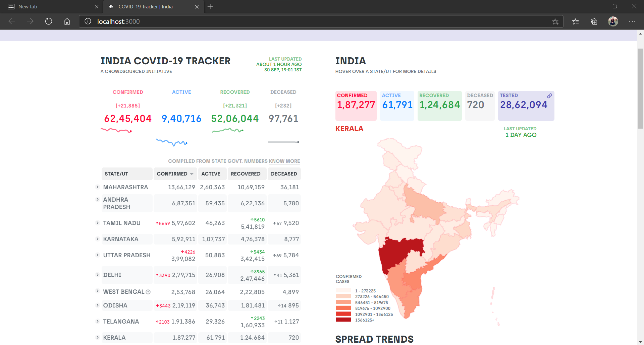Click Delhi active value 26,908
644x345 pixels.
point(215,275)
